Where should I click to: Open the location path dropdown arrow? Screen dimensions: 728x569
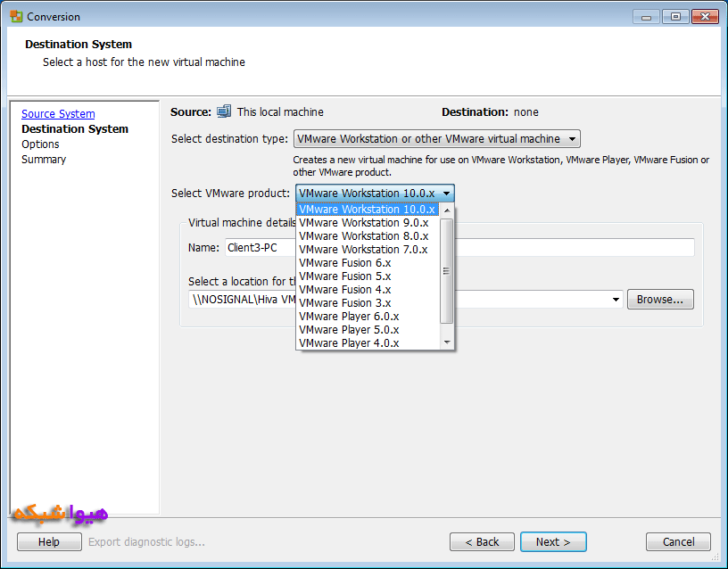click(615, 301)
